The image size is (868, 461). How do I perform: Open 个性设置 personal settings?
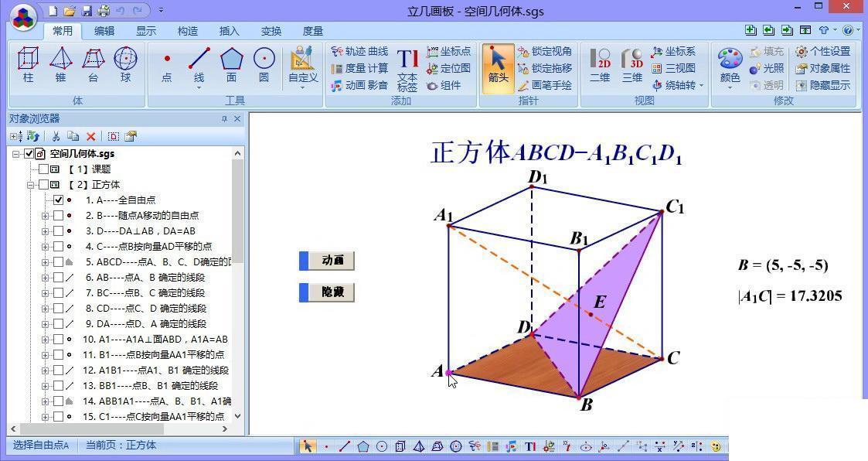tap(822, 52)
